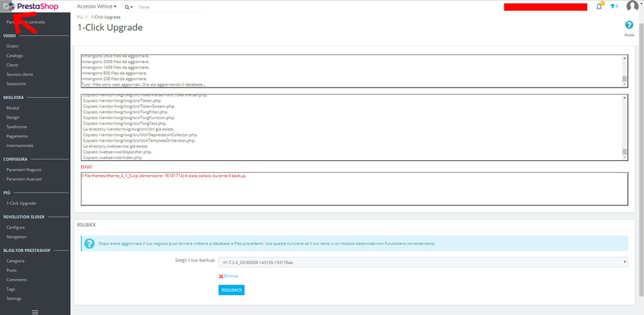This screenshot has height=315, width=644.
Task: Click the 1-Click Upgrade breadcrumb
Action: (x=106, y=17)
